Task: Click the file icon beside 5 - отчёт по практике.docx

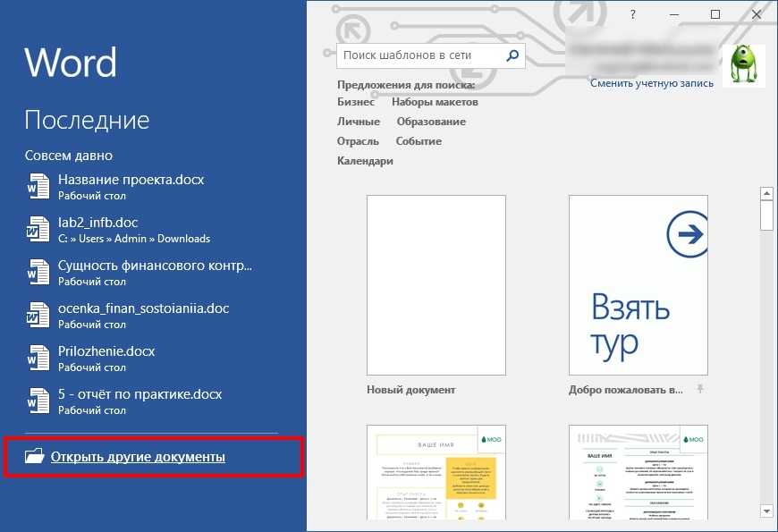Action: coord(38,401)
